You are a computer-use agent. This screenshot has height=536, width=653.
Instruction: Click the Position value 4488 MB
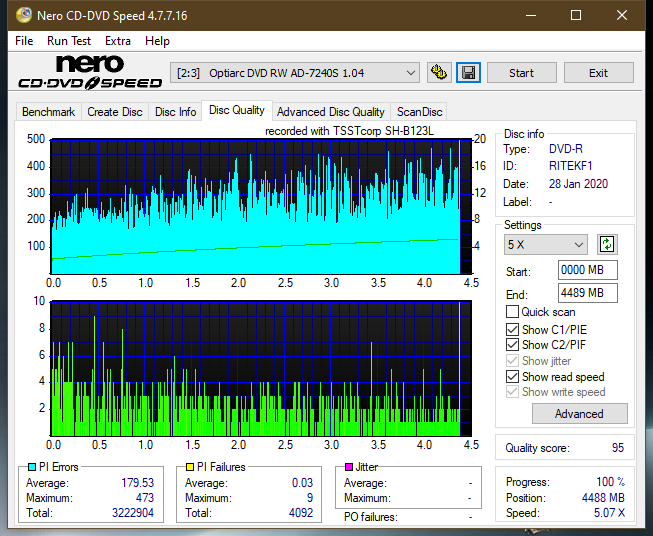[x=603, y=498]
